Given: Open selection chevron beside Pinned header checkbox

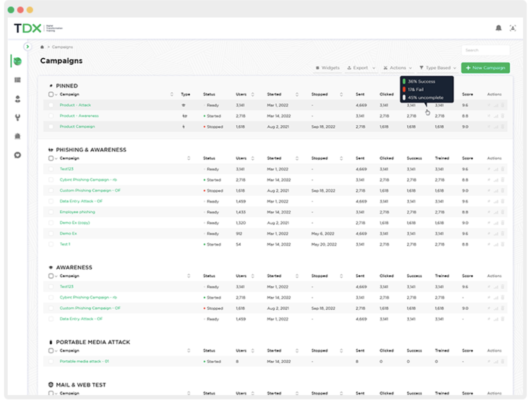Looking at the screenshot, I should 56,95.
